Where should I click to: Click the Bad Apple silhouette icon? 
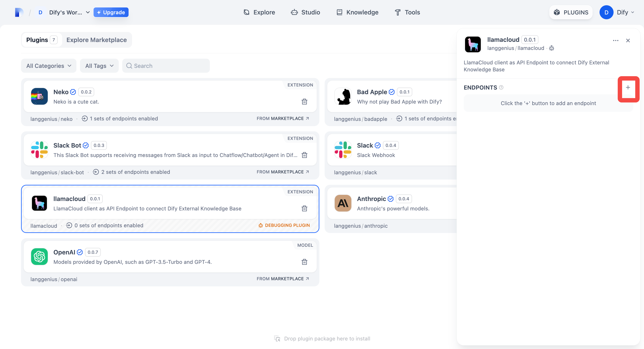click(x=343, y=96)
